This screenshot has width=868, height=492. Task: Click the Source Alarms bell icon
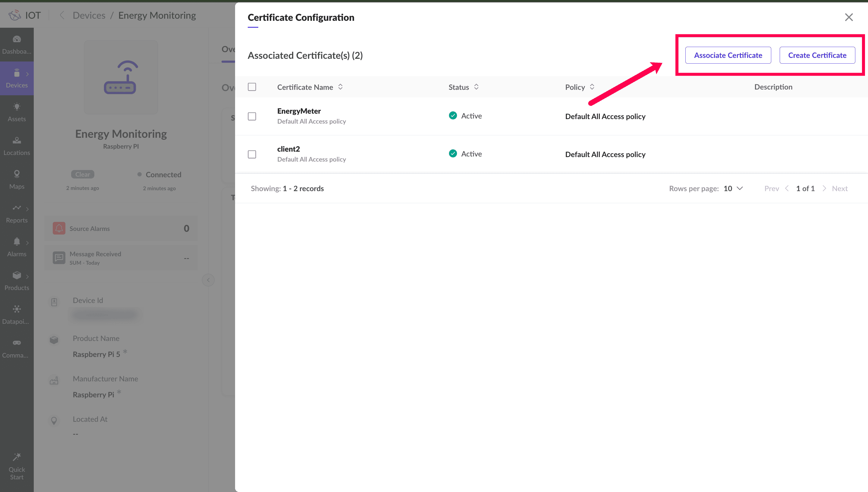coord(59,229)
